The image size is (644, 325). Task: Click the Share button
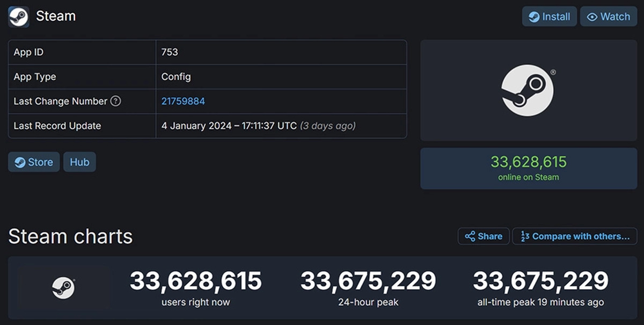484,236
